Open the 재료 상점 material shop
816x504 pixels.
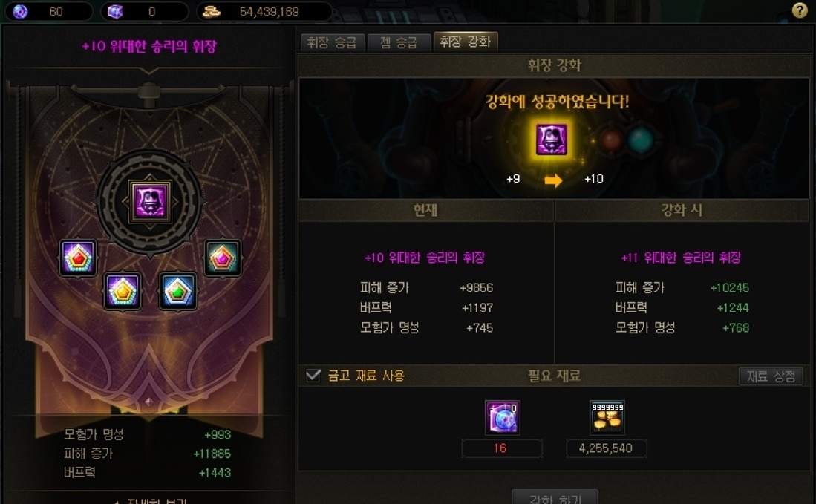(x=771, y=376)
